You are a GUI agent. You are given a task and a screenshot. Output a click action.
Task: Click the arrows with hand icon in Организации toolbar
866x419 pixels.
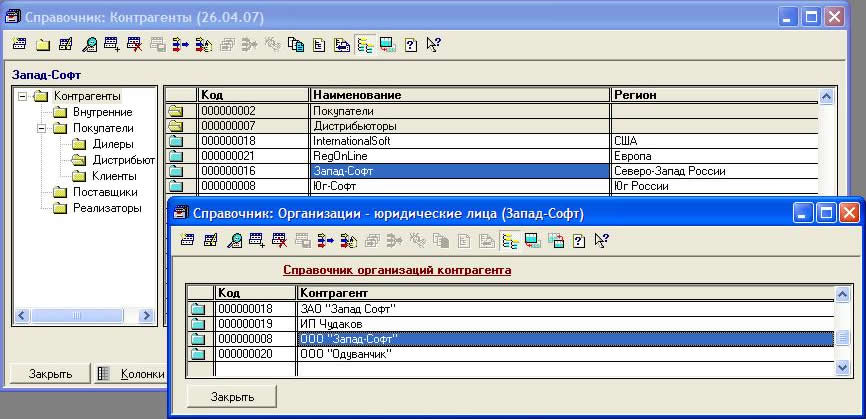(x=349, y=240)
